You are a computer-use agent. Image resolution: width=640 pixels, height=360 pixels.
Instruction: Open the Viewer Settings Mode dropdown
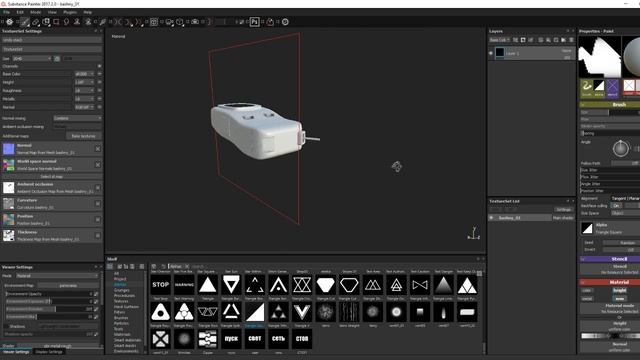(57, 276)
